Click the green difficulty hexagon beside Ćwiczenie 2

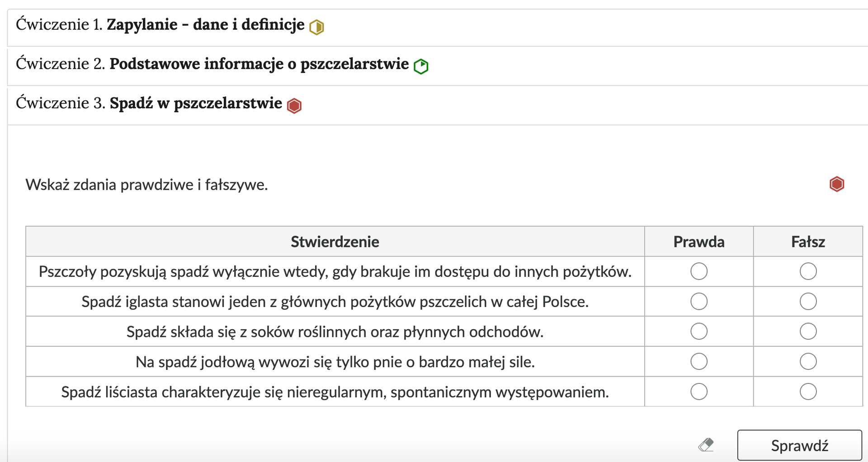421,66
